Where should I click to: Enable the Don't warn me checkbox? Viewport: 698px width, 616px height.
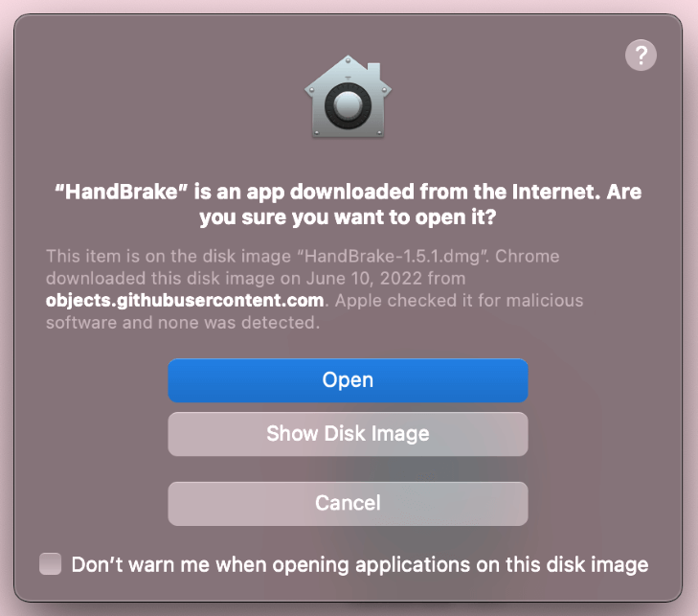click(x=51, y=564)
